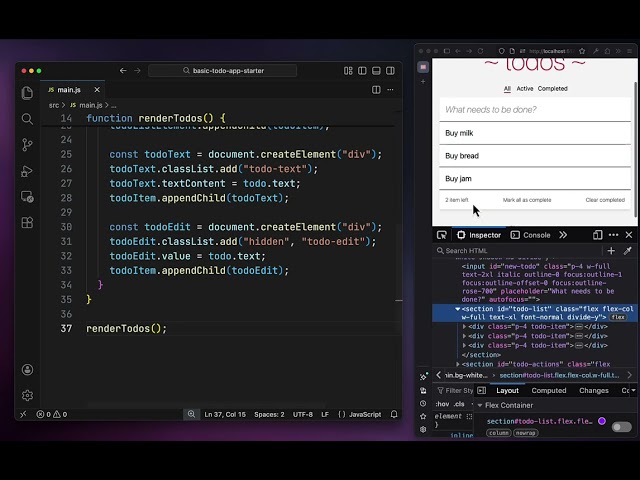The width and height of the screenshot is (640, 480).
Task: Toggle the :hov pseudo-class panel
Action: [x=442, y=404]
